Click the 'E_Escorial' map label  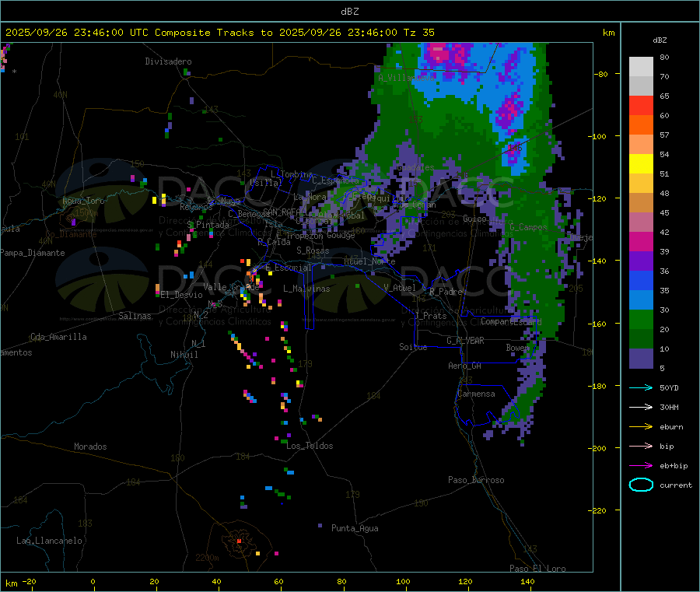(x=289, y=268)
